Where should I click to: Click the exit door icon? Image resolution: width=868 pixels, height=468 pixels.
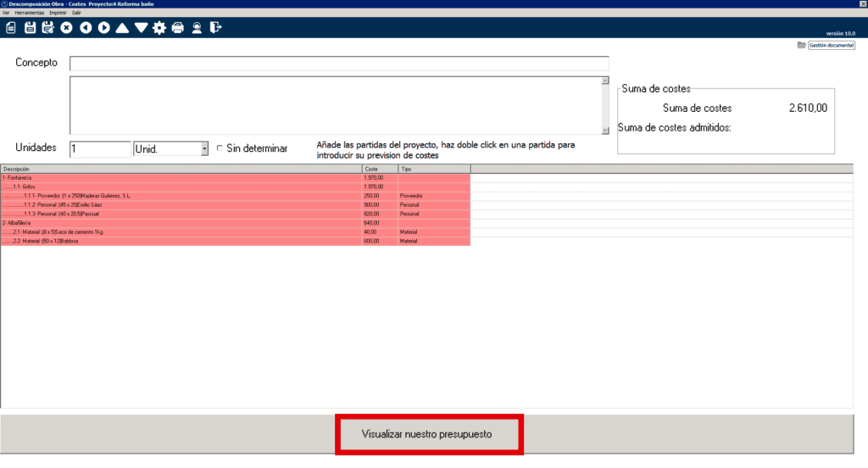[215, 28]
